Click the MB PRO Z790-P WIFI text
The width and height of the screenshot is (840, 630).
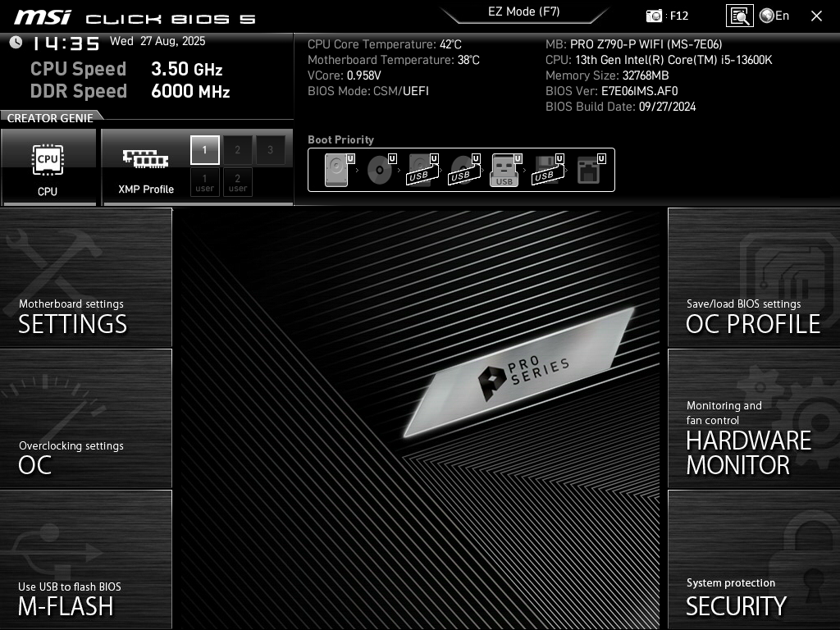click(x=634, y=44)
